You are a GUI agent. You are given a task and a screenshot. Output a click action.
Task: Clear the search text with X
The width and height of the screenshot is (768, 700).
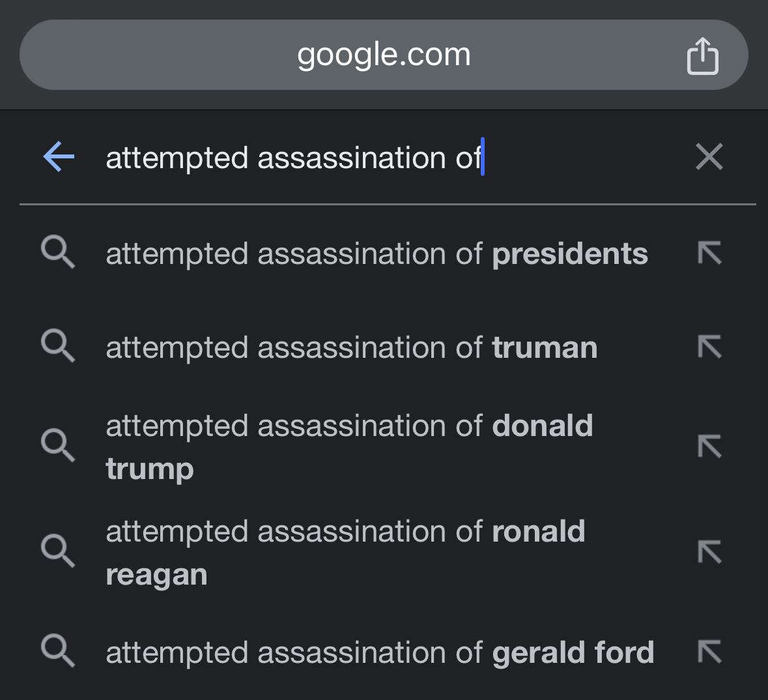tap(709, 157)
